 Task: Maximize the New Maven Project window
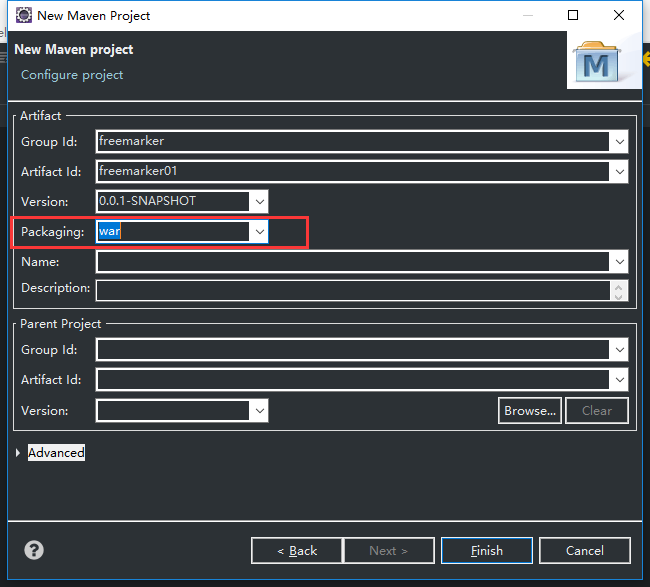coord(573,15)
